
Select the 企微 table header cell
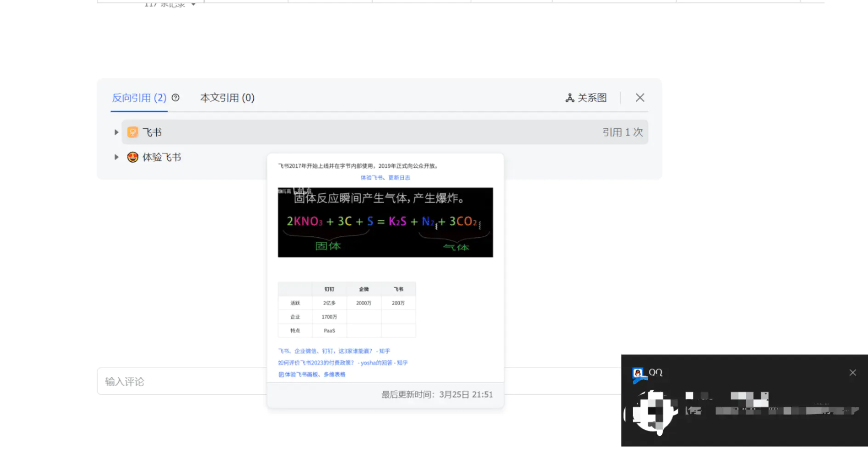point(364,289)
